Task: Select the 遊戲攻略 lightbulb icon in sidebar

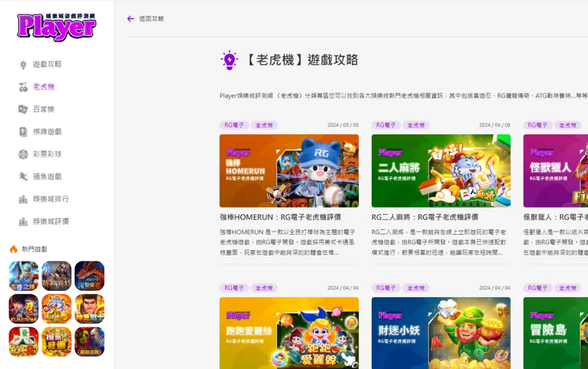Action: point(22,64)
